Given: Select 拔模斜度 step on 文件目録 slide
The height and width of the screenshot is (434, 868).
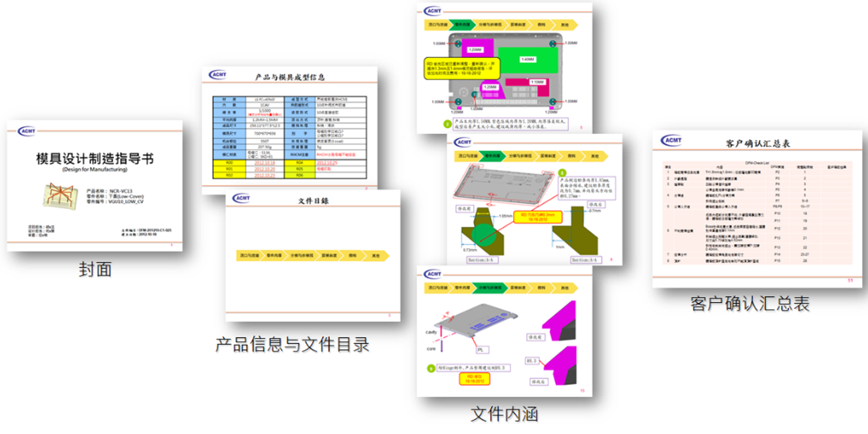Looking at the screenshot, I should 329,255.
